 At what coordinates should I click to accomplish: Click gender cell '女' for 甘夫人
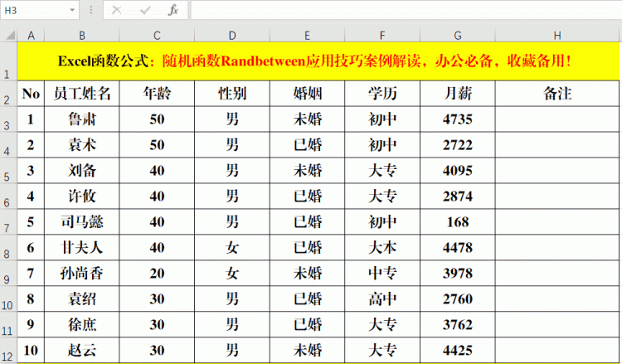(232, 247)
